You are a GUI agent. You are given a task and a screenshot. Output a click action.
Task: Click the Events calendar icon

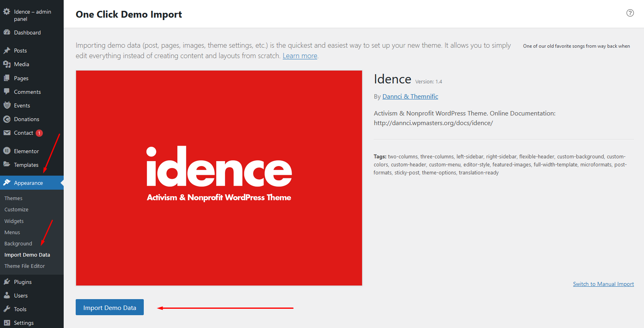tap(7, 105)
